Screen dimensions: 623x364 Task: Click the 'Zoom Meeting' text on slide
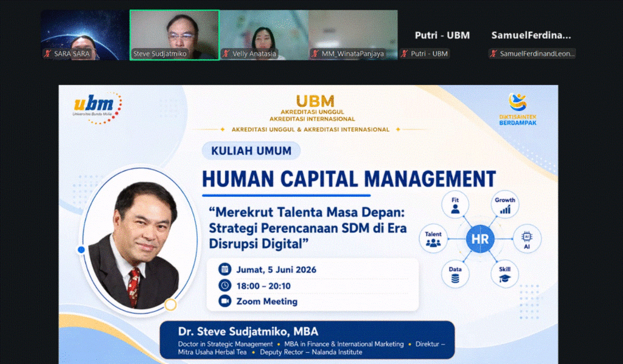click(267, 301)
